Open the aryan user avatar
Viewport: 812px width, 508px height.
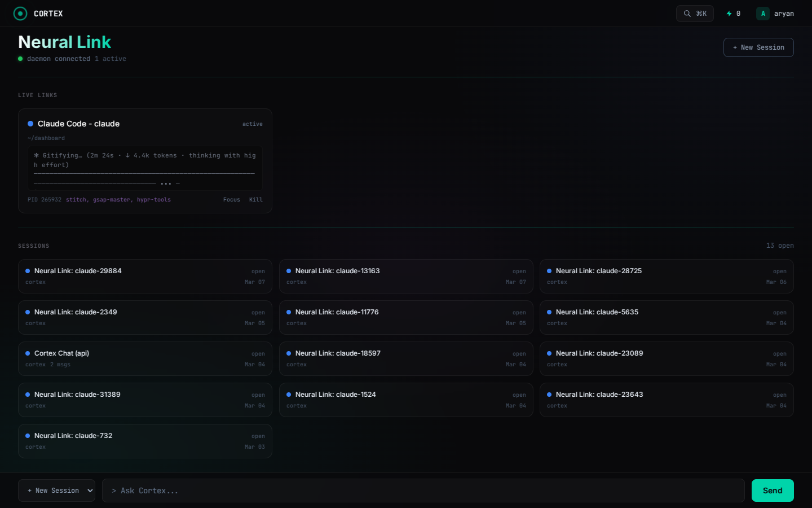[x=763, y=14]
